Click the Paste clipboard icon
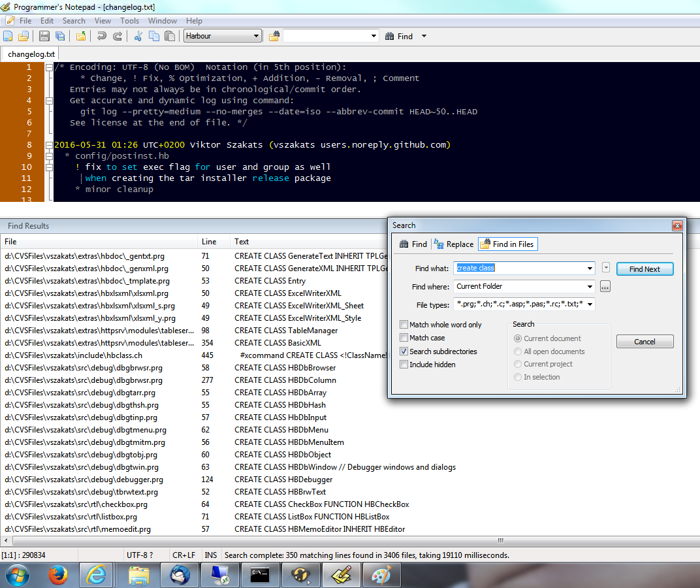This screenshot has width=700, height=588. pos(170,37)
